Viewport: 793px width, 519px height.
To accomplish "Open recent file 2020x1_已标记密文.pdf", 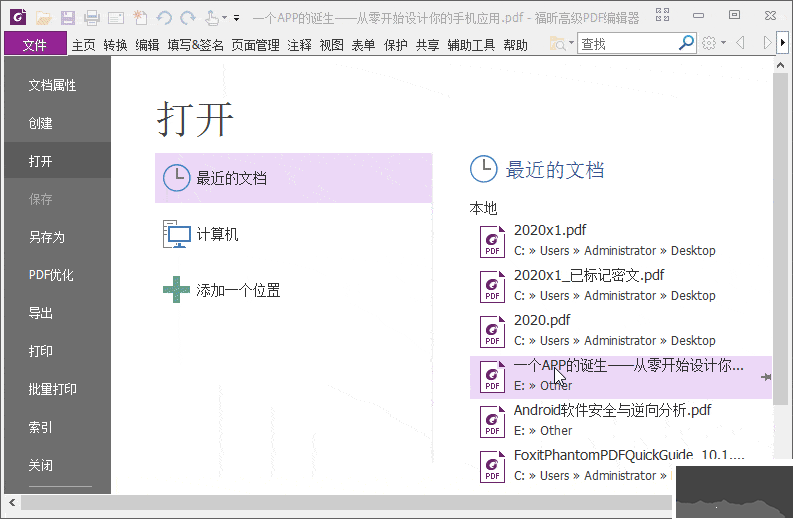I will click(621, 285).
